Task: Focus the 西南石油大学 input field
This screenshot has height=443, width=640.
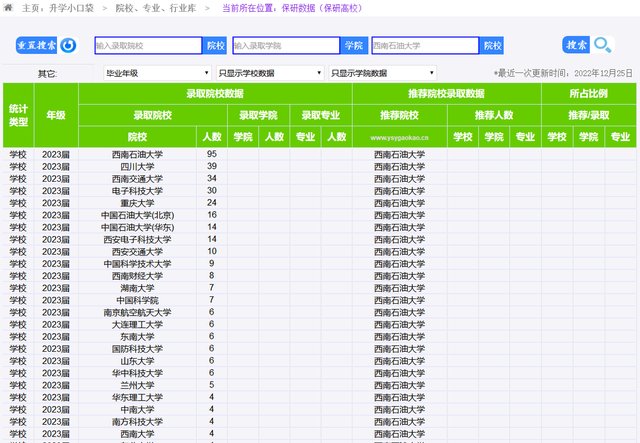Action: (x=425, y=46)
